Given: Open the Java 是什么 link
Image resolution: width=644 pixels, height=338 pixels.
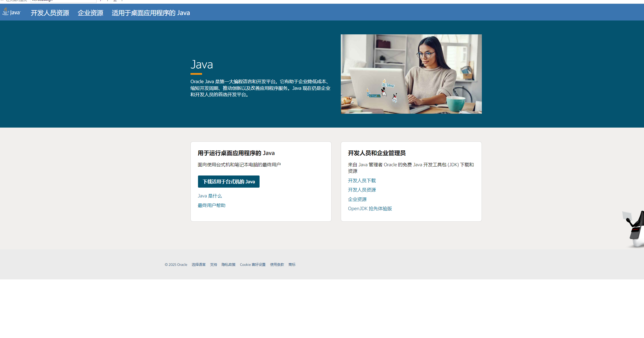Looking at the screenshot, I should 210,196.
